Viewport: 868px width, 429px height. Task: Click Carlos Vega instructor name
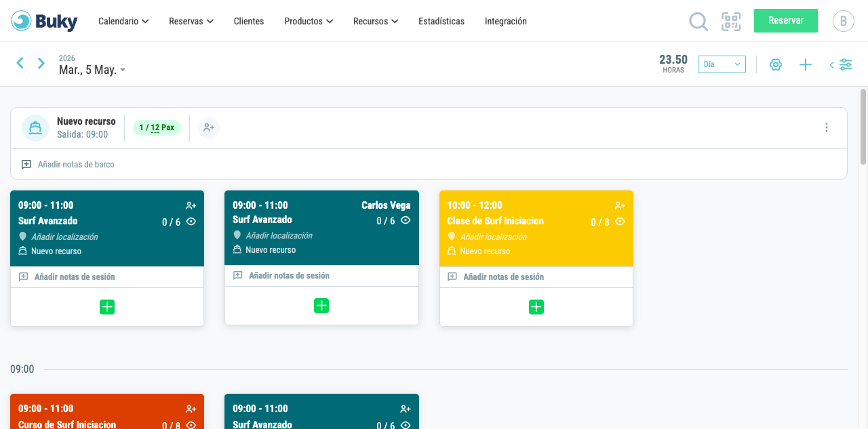click(x=386, y=205)
